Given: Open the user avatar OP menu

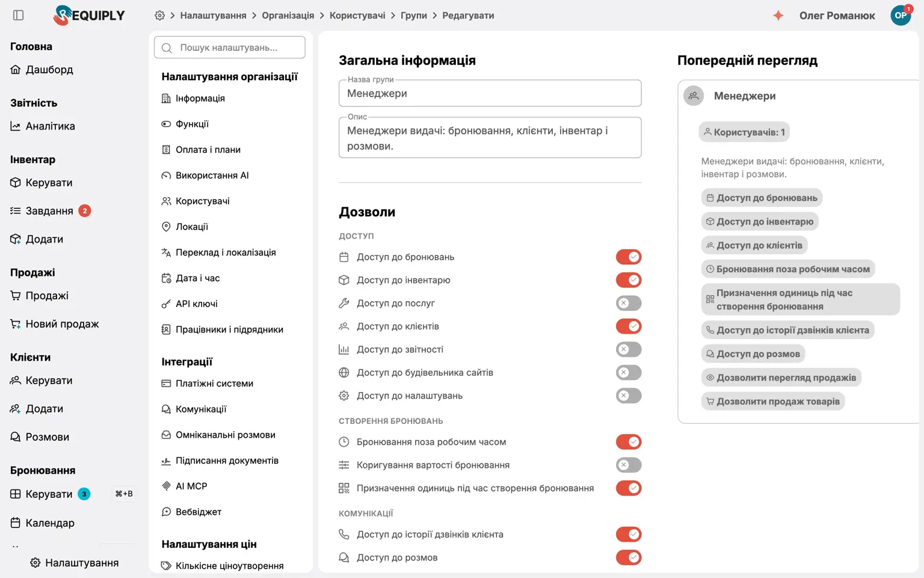Looking at the screenshot, I should point(901,15).
